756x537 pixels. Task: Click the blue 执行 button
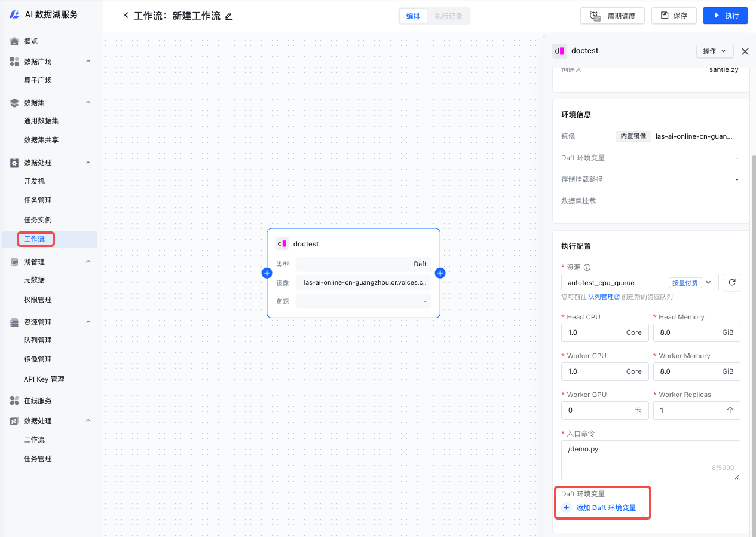(725, 16)
